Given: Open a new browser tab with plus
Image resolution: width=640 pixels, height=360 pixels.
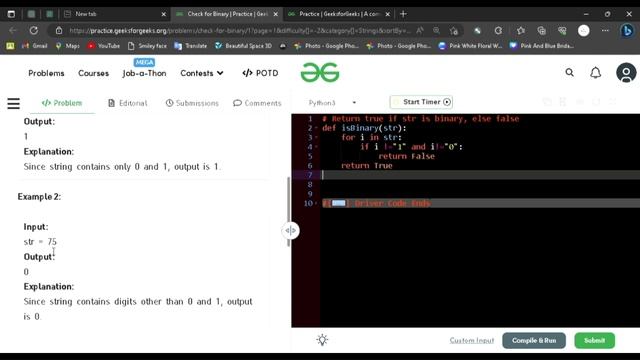Looking at the screenshot, I should pyautogui.click(x=403, y=14).
